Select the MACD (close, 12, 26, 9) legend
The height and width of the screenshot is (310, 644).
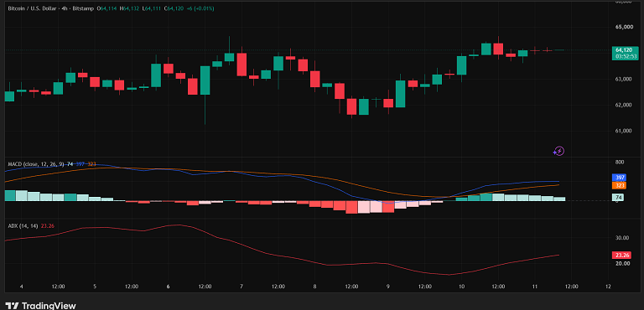[36, 164]
